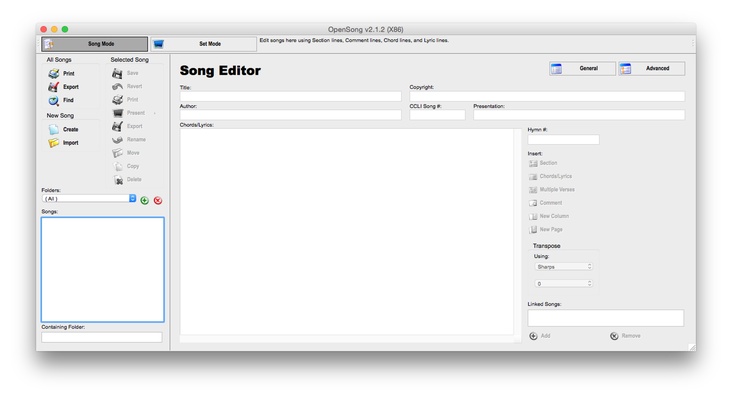Open the Transpose Using Sharps dropdown
The image size is (732, 400).
pos(563,267)
